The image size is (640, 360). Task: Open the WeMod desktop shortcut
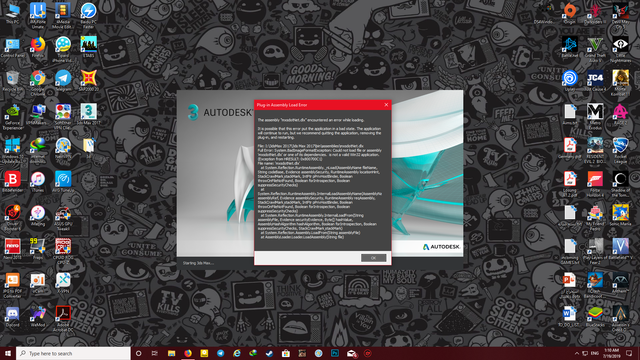tap(38, 316)
